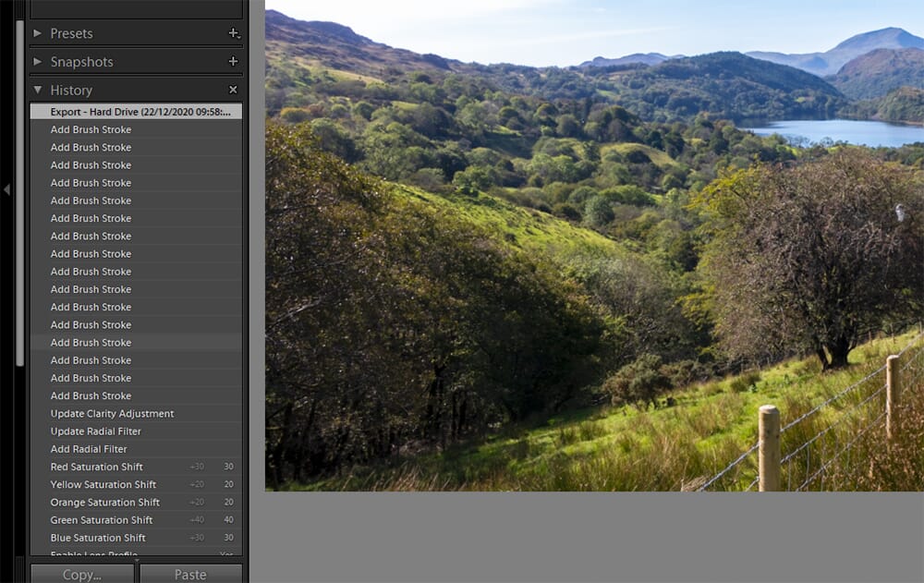Select Yellow Saturation Shift history entry
Image resolution: width=924 pixels, height=583 pixels.
point(103,484)
